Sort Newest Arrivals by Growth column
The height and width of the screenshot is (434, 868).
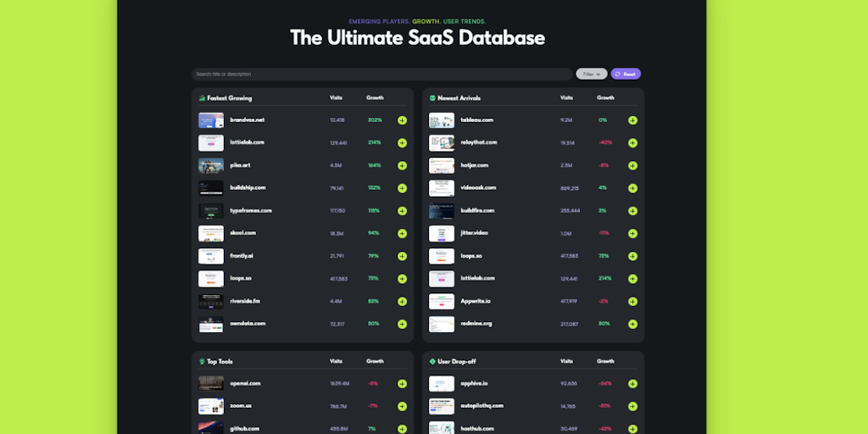pos(605,98)
